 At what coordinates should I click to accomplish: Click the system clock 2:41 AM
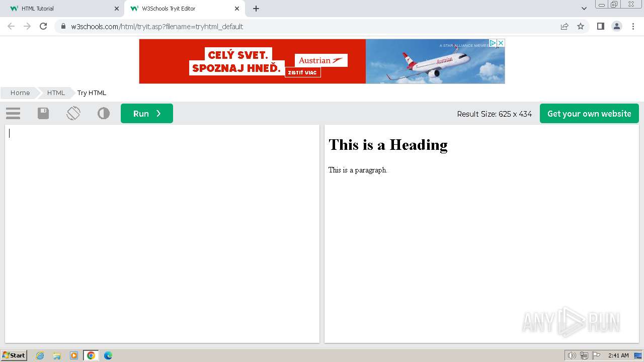click(618, 355)
